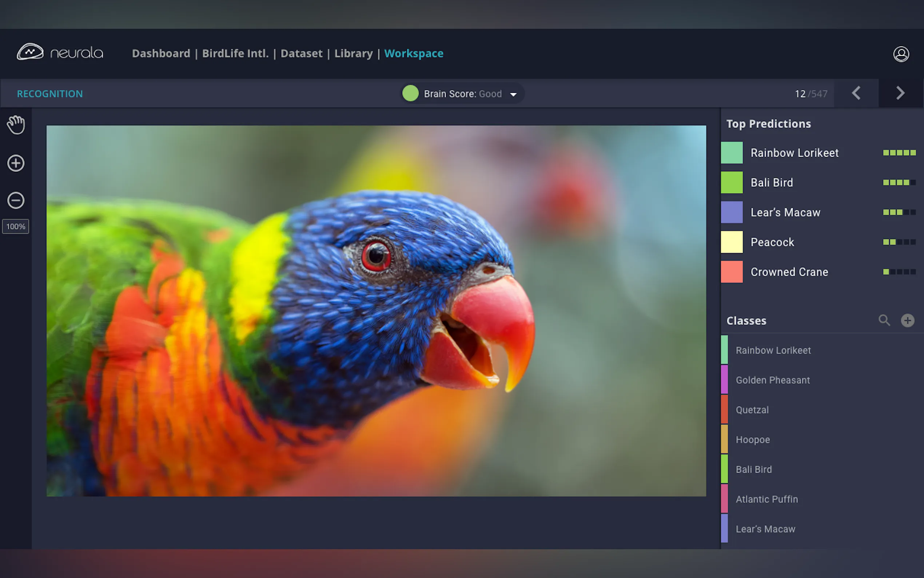924x578 pixels.
Task: Select the hand pan tool
Action: tap(16, 124)
